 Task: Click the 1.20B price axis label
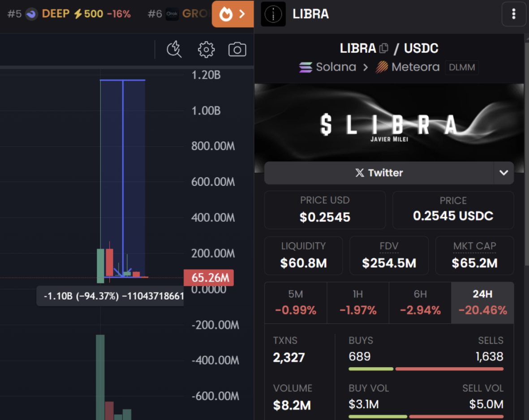[206, 75]
